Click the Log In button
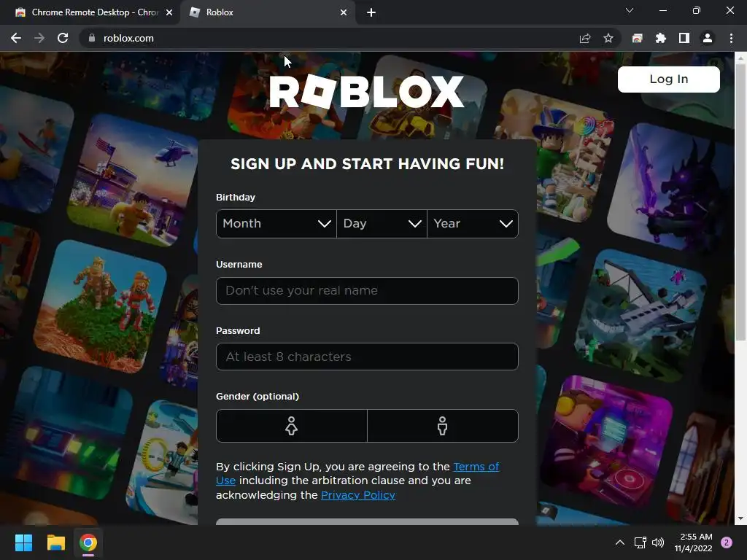 [668, 79]
